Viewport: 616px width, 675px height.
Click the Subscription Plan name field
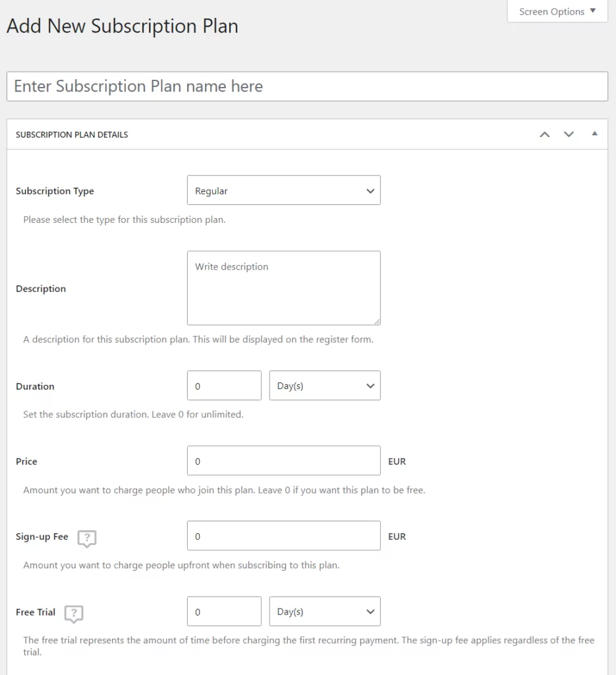(307, 86)
